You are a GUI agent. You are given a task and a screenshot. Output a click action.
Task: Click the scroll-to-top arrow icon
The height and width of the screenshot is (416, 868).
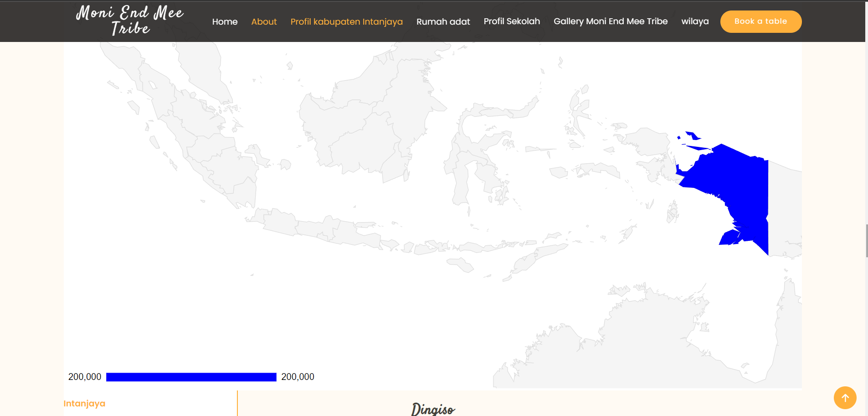click(x=845, y=398)
